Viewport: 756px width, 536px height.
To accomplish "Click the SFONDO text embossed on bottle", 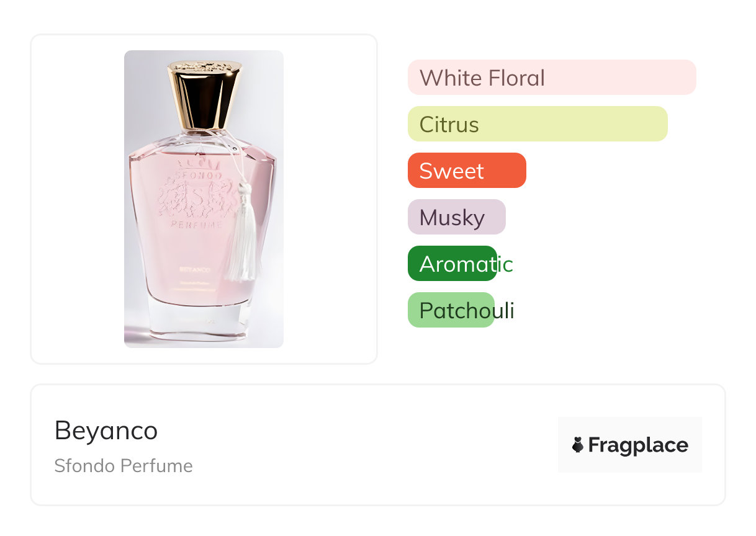I will 192,176.
